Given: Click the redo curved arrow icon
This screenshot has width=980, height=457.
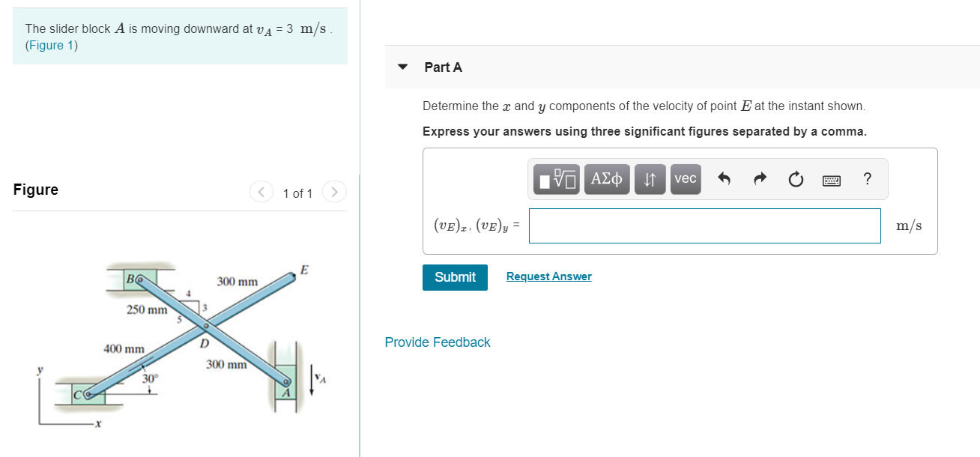Looking at the screenshot, I should (759, 179).
